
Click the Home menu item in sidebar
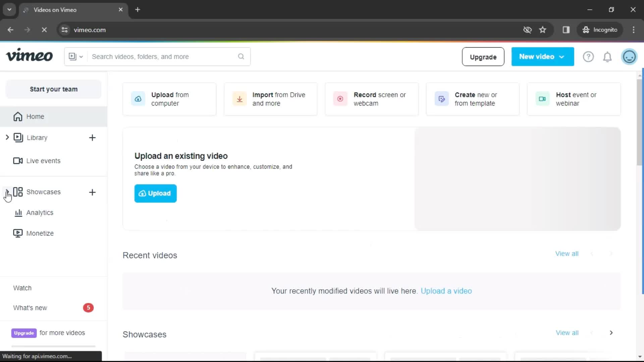point(35,116)
